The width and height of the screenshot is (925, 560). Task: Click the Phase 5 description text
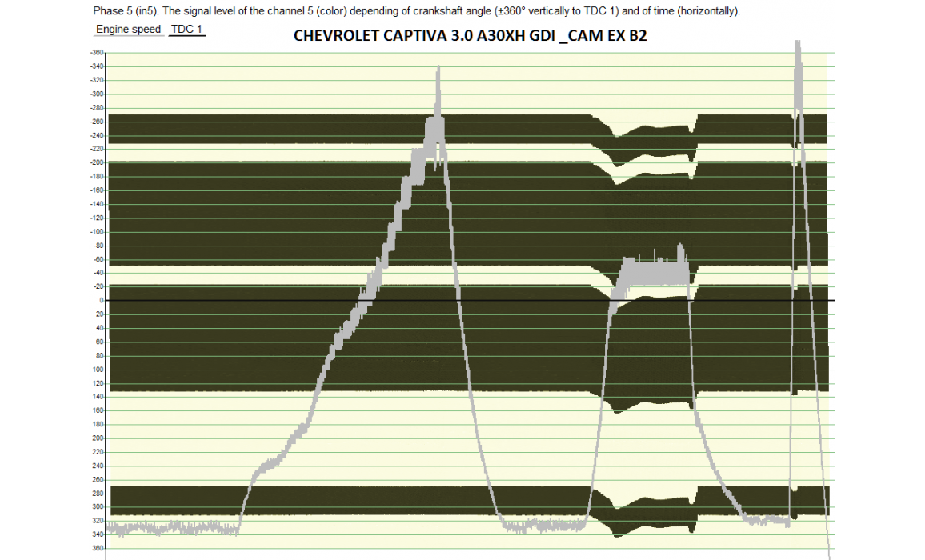416,11
